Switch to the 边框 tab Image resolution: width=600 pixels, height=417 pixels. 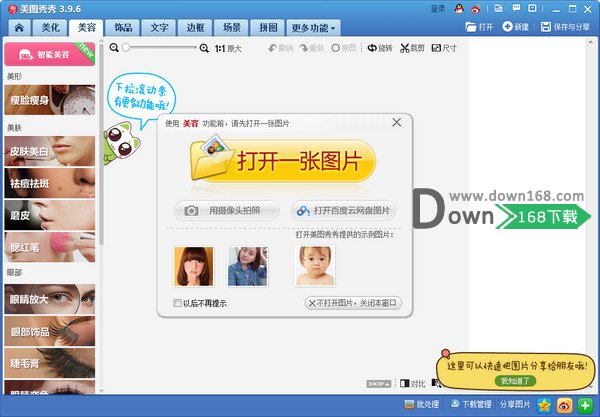195,28
